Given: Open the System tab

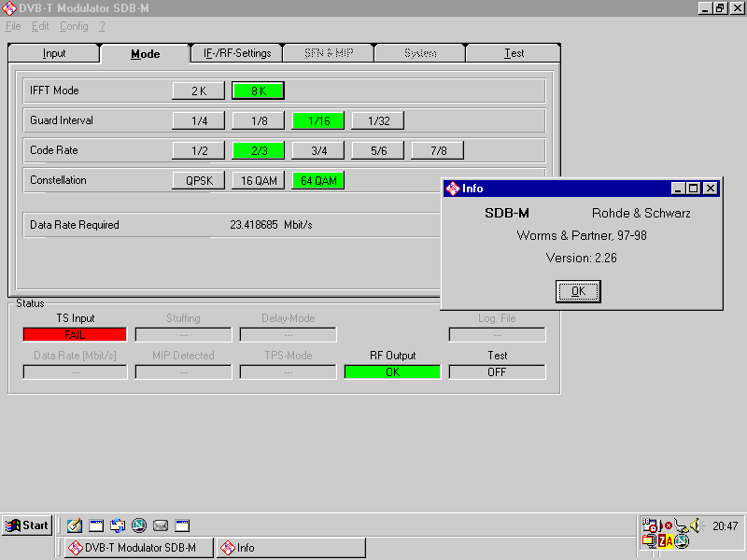Looking at the screenshot, I should coord(420,53).
